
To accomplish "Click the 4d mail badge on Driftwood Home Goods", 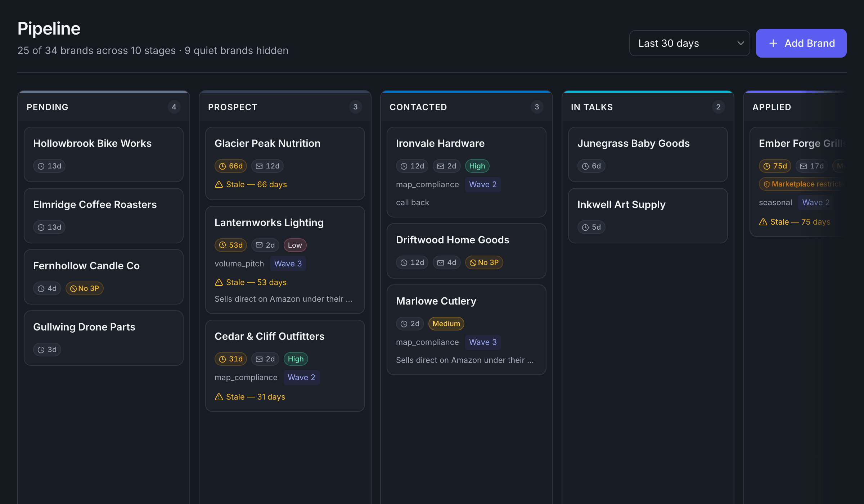I will (x=447, y=262).
